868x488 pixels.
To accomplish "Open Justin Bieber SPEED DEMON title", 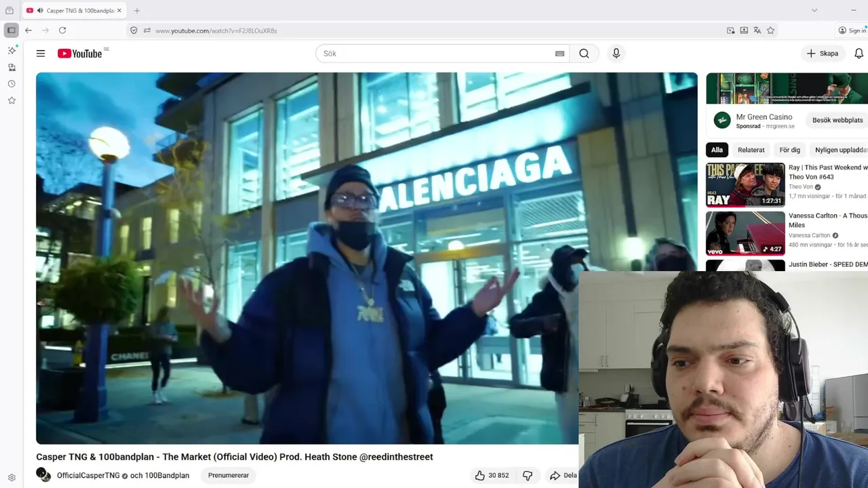I will 828,264.
